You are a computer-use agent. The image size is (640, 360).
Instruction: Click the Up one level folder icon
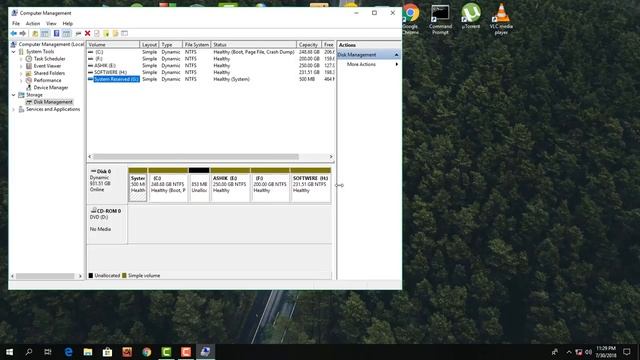coord(35,33)
